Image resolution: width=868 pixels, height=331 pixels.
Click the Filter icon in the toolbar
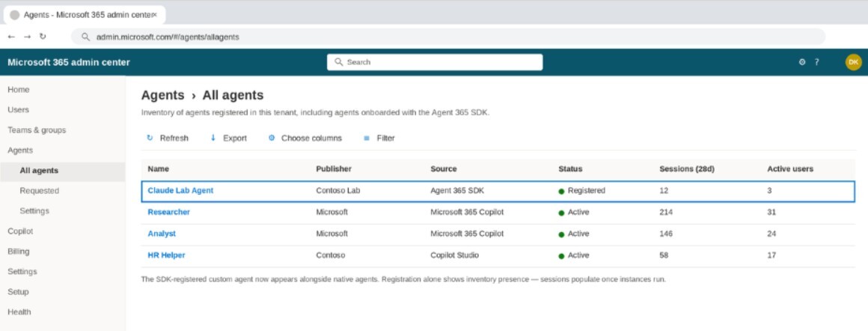click(367, 138)
